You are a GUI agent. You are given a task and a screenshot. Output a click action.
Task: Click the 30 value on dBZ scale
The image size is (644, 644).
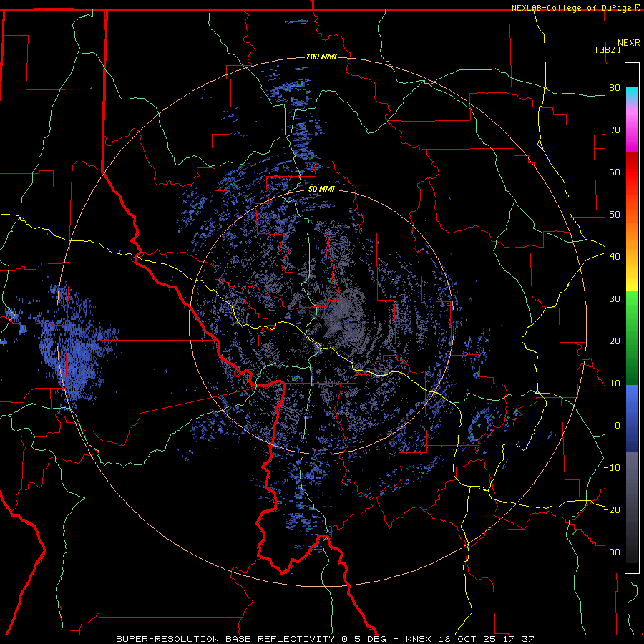(x=615, y=299)
